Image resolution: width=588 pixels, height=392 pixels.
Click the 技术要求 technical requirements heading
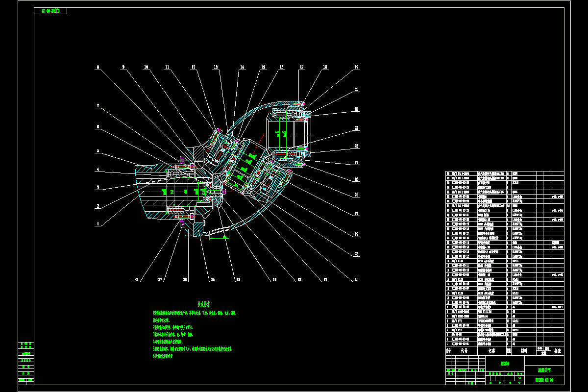click(204, 304)
